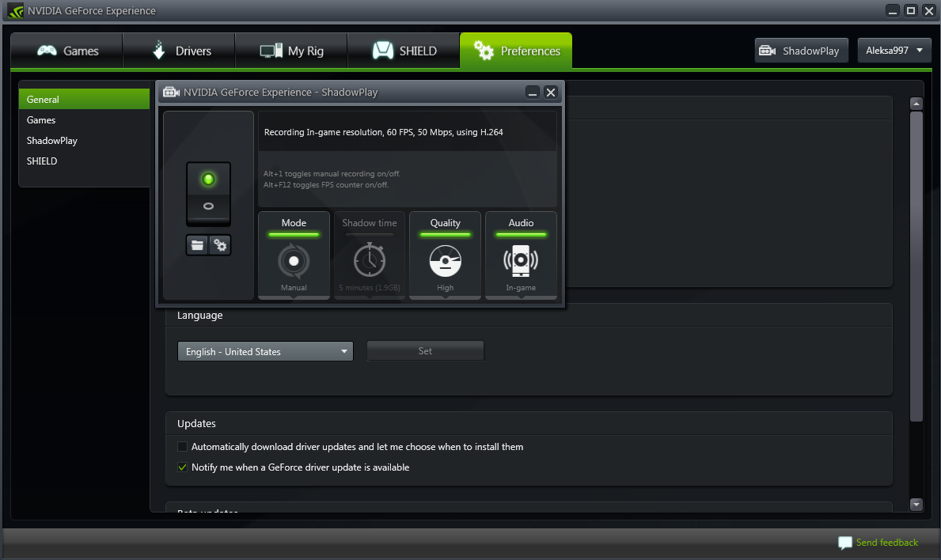The width and height of the screenshot is (941, 560).
Task: Open the ShadowPlay recordings folder icon
Action: pos(197,245)
